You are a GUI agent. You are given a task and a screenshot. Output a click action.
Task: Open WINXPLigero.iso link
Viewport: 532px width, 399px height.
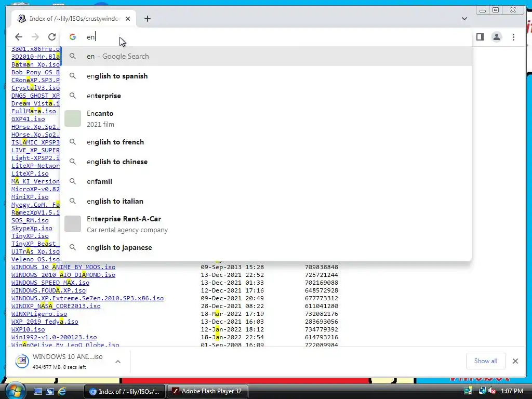(x=39, y=314)
